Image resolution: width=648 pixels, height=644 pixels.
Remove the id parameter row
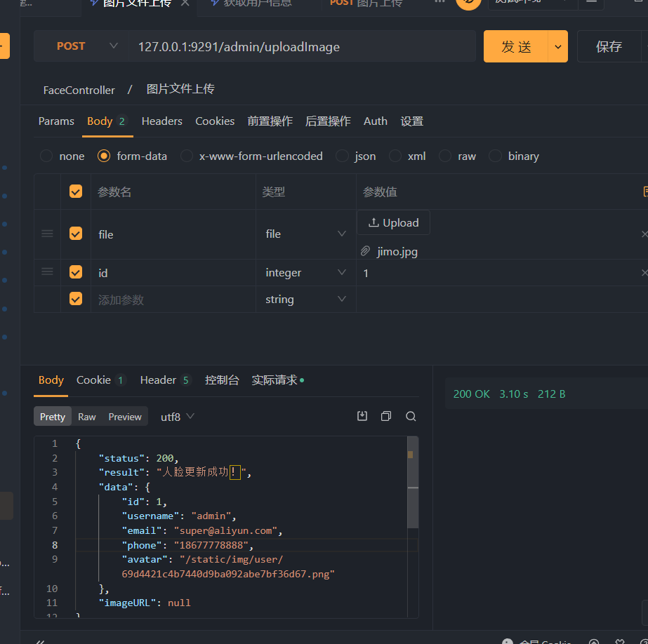(644, 272)
